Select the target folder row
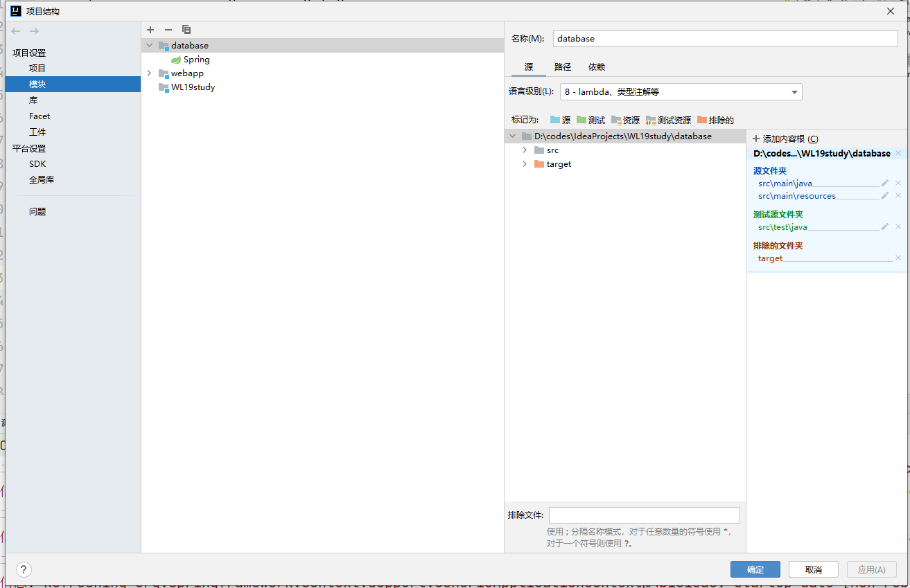Screen dimensions: 910x588 tap(625, 164)
